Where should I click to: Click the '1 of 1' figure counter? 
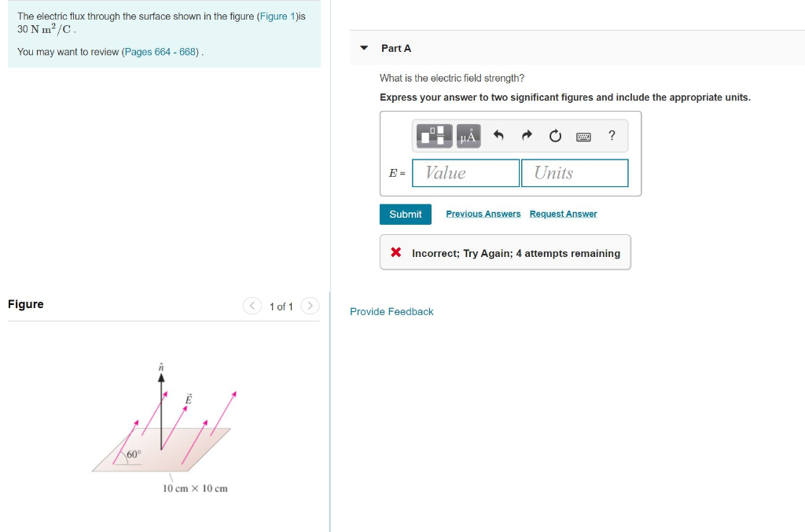[x=281, y=306]
